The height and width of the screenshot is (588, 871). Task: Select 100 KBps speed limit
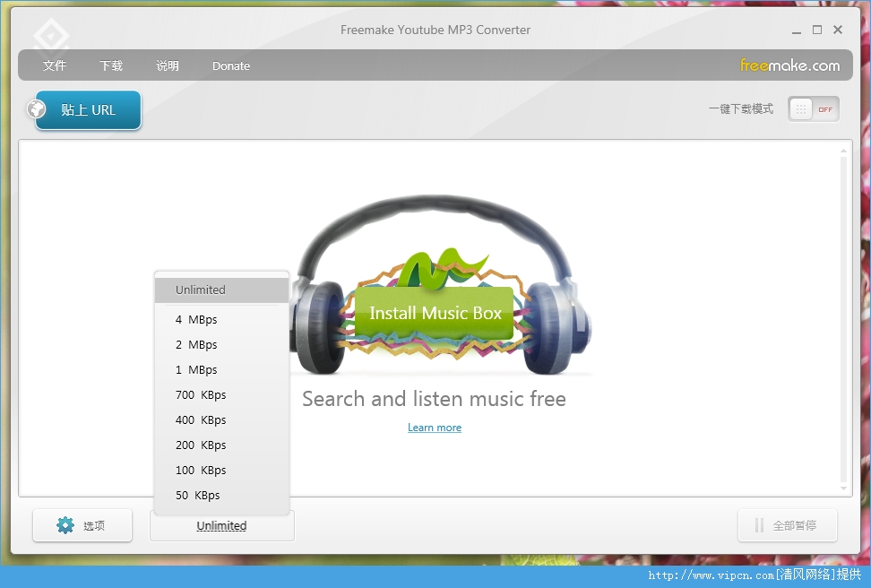coord(222,470)
